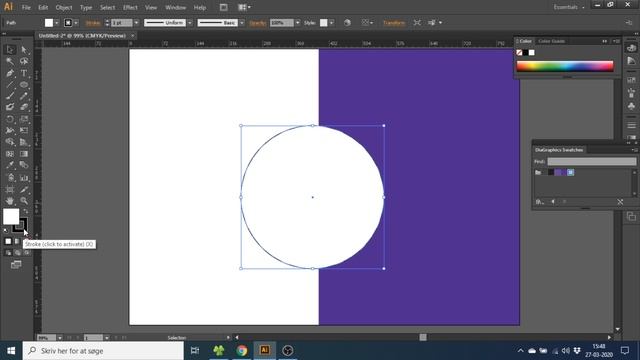Image resolution: width=640 pixels, height=360 pixels.
Task: Select the Free Transform tool
Action: click(x=24, y=130)
